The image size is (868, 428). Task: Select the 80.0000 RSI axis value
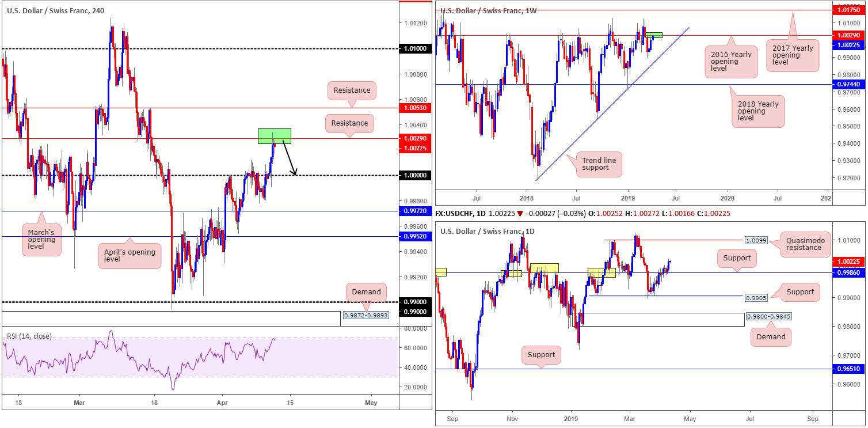click(x=414, y=328)
